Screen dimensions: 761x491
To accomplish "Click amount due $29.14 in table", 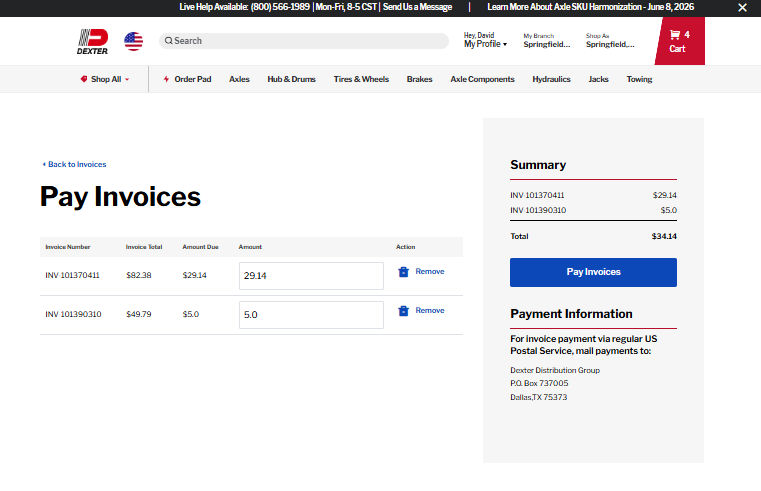I will [195, 276].
